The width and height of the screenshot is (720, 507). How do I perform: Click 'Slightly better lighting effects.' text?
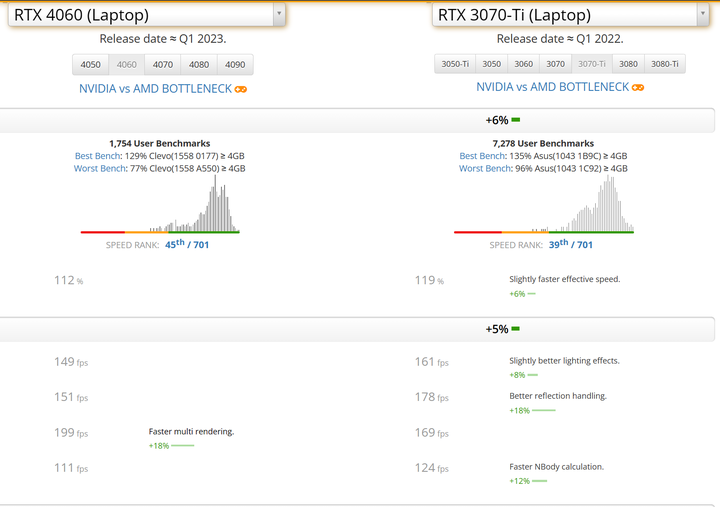pyautogui.click(x=564, y=361)
